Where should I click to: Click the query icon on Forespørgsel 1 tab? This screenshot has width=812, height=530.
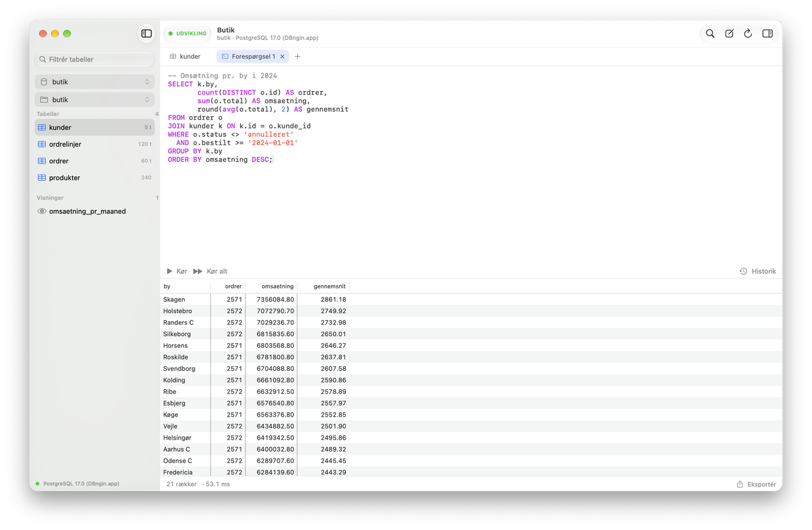coord(225,56)
